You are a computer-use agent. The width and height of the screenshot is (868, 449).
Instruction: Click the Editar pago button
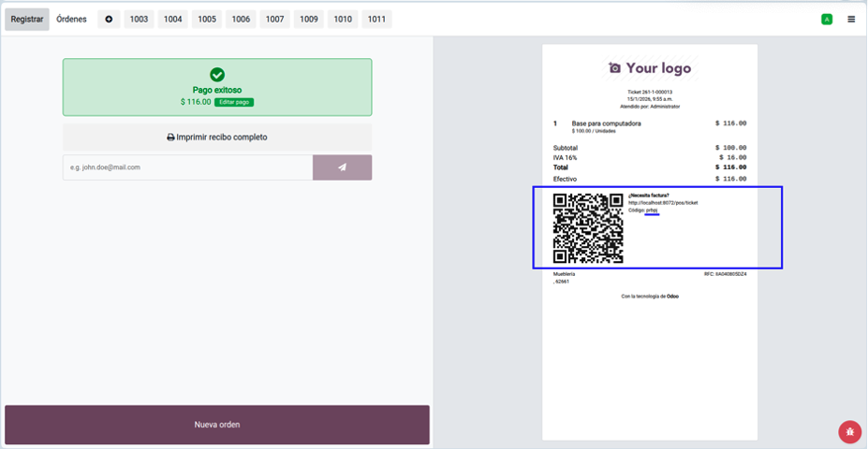(234, 102)
